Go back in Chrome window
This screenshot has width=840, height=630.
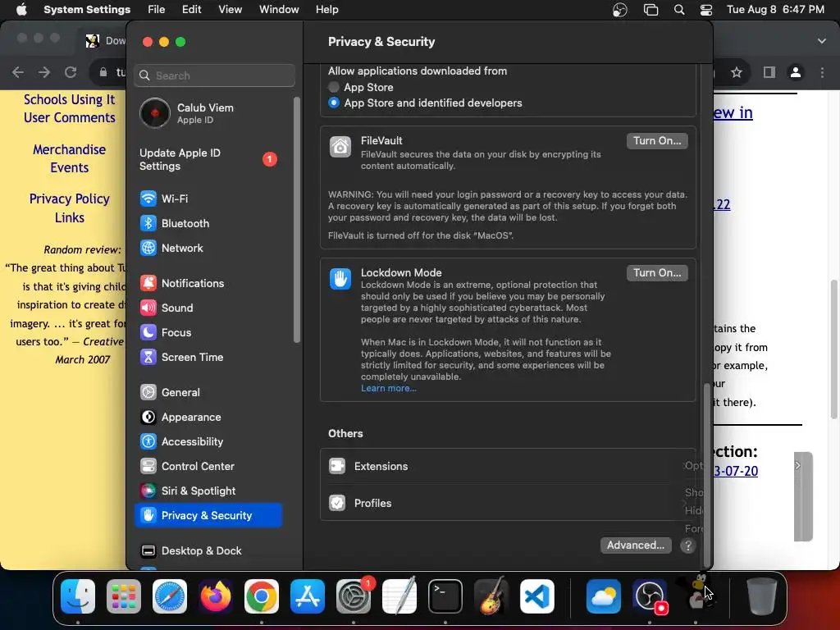pos(18,72)
